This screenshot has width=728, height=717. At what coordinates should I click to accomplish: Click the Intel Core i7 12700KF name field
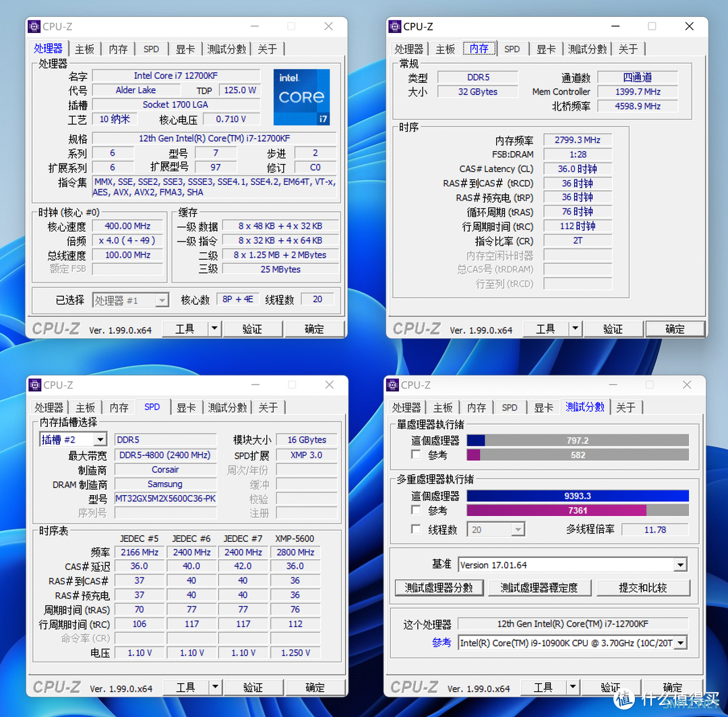click(x=176, y=76)
